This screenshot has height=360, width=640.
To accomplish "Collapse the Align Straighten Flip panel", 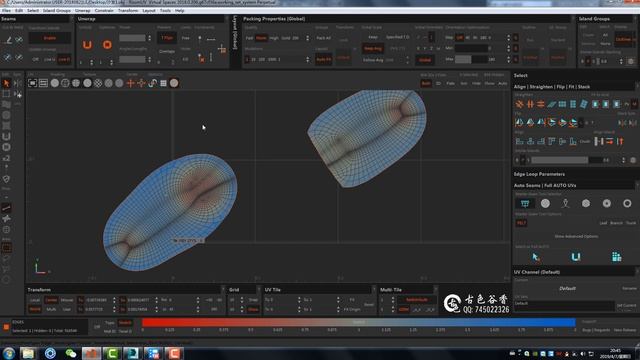I will 637,87.
